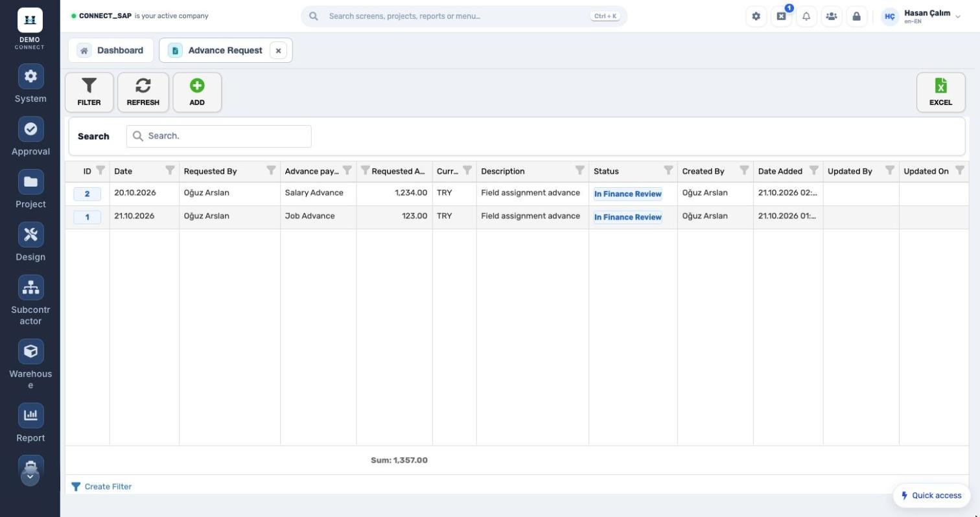980x517 pixels.
Task: Open the Quick access panel
Action: [x=931, y=496]
